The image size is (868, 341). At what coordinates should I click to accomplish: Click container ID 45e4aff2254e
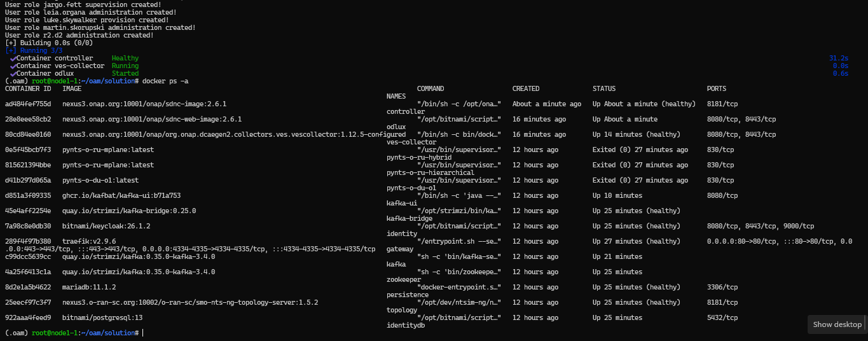pos(28,211)
